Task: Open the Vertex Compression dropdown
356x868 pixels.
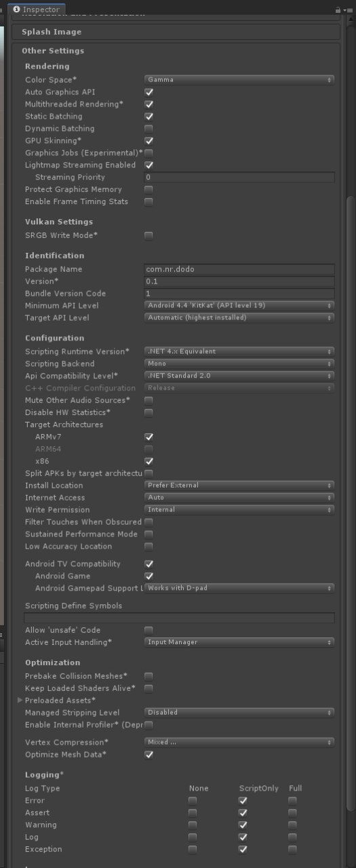Action: [x=239, y=743]
